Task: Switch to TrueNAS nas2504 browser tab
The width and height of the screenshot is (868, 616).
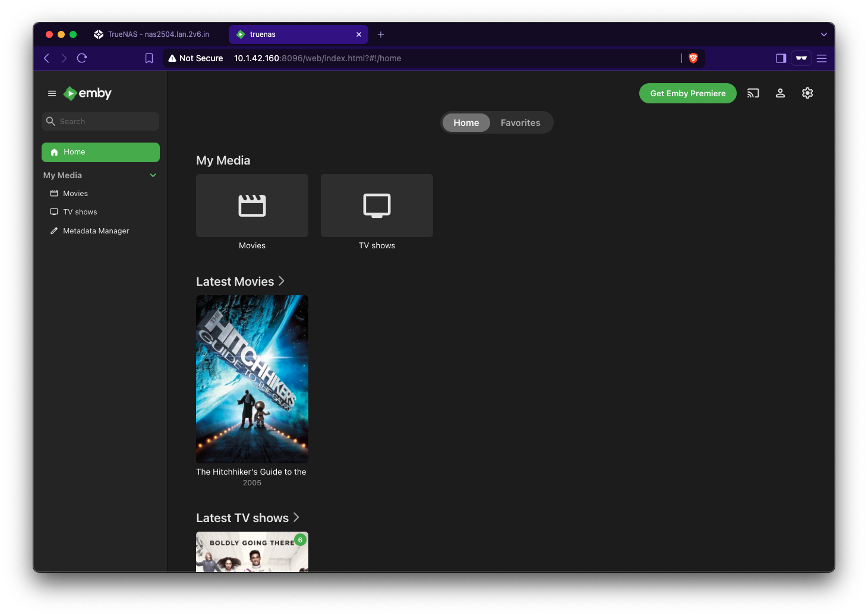Action: pos(151,34)
